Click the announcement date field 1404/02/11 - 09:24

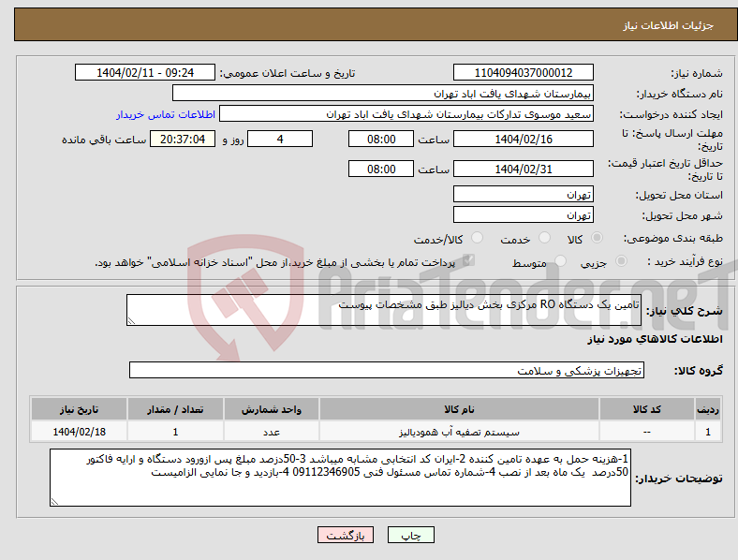145,72
